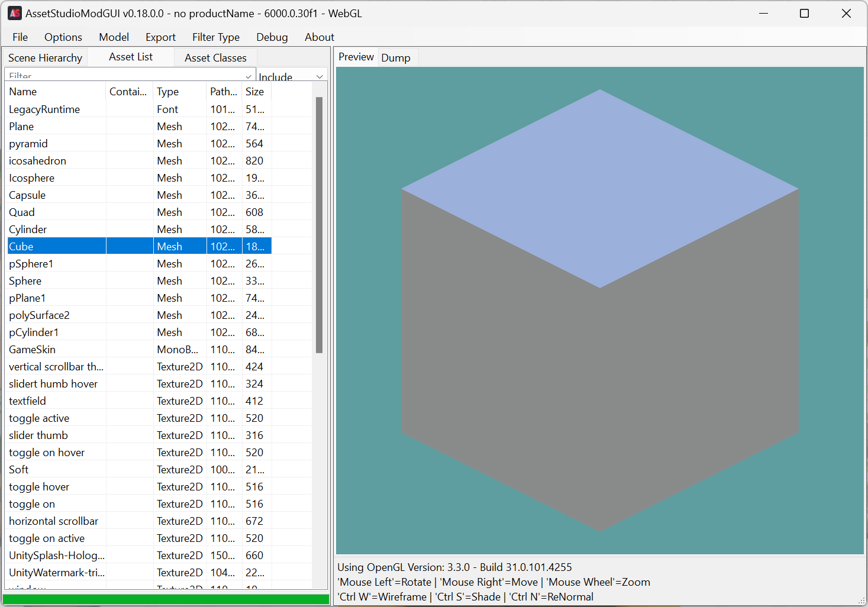Click the asset list vertical scrollbar thumb
This screenshot has width=868, height=607.
coord(320,225)
